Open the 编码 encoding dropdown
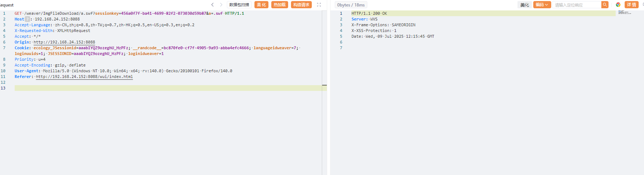Viewport: 644px width, 175px height. 542,5
